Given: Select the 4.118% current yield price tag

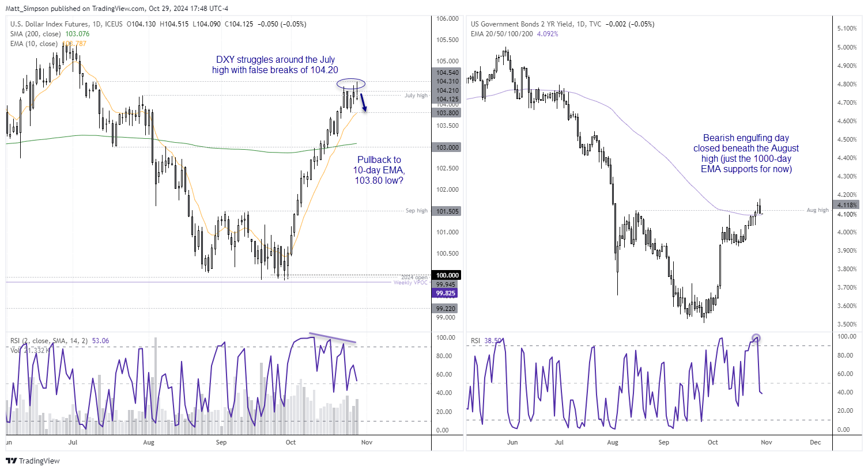Looking at the screenshot, I should [847, 205].
